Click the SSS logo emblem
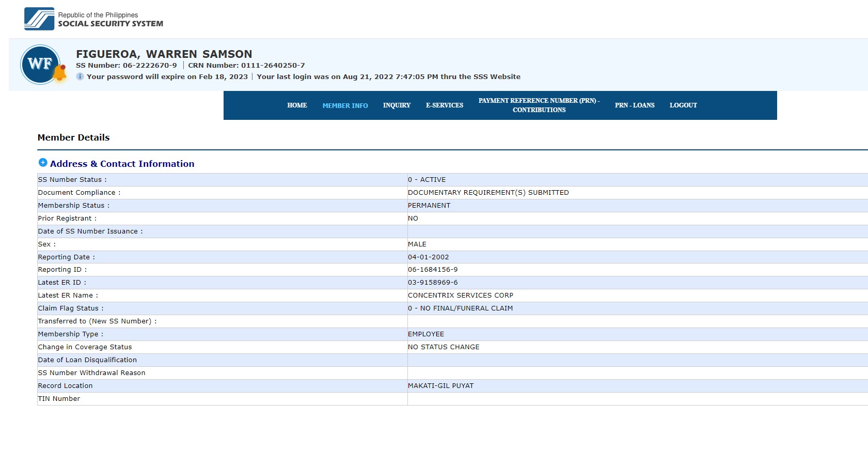The image size is (868, 466). 39,19
